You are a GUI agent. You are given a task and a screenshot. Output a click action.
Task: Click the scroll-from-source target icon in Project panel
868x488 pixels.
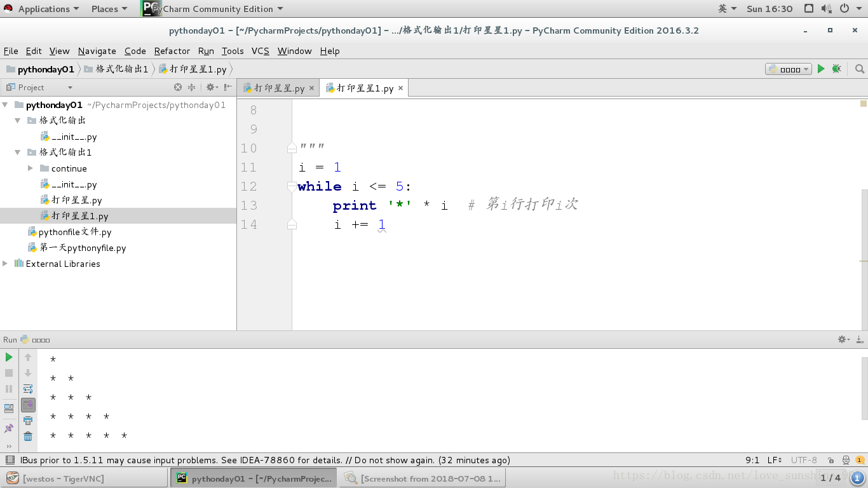[178, 87]
